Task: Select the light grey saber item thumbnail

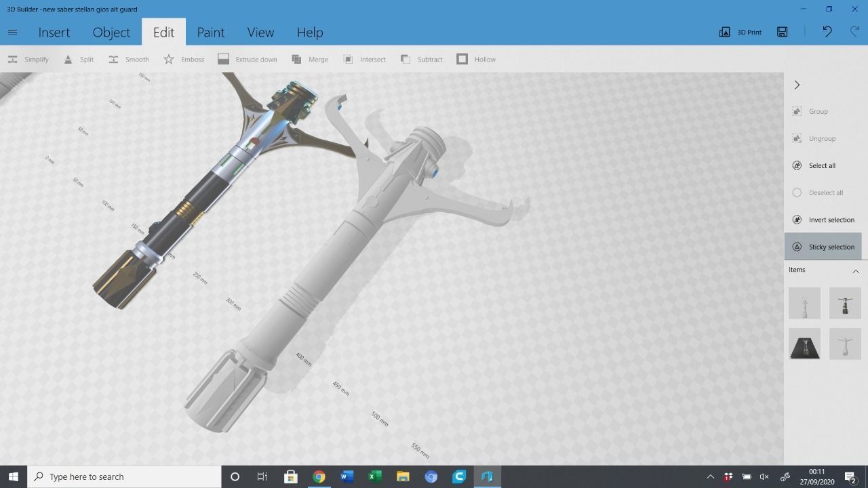Action: click(804, 303)
